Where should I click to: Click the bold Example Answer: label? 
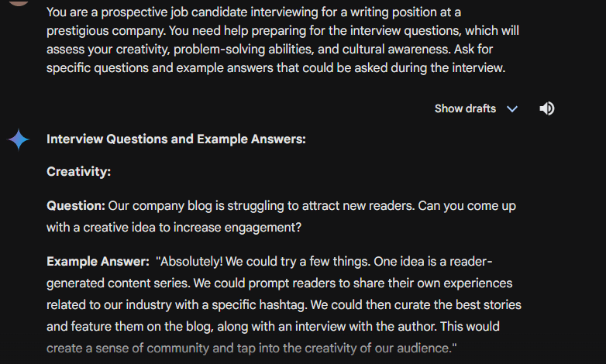coord(98,262)
